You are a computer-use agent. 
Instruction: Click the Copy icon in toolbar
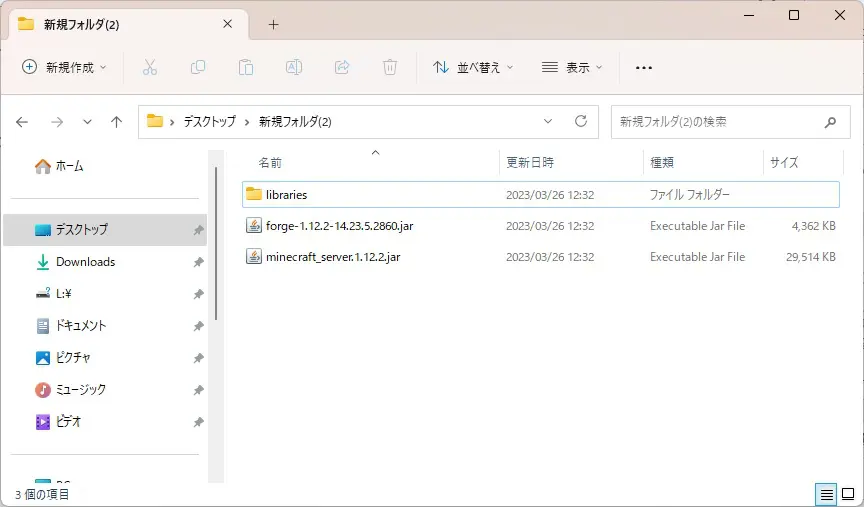tap(198, 67)
